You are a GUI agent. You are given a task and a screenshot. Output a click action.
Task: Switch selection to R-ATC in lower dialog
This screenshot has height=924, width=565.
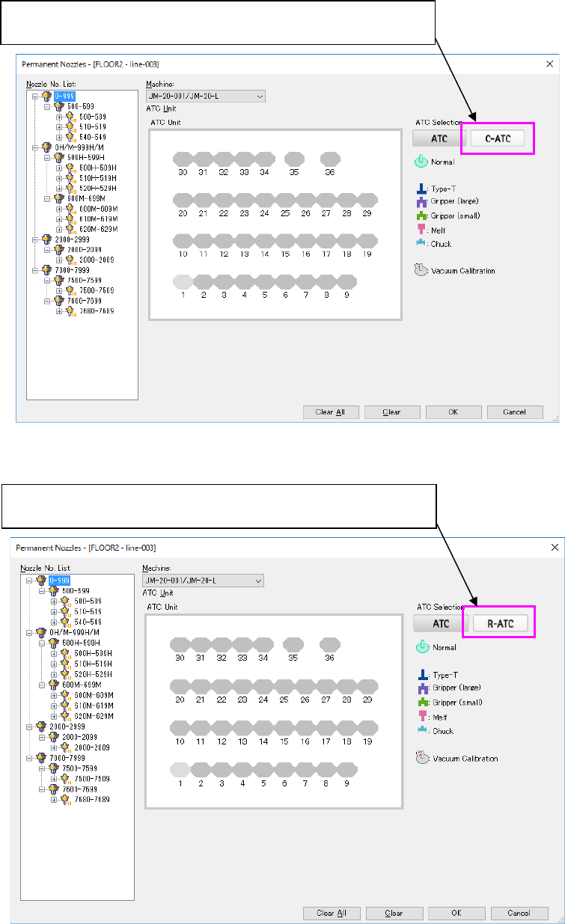coord(499,623)
